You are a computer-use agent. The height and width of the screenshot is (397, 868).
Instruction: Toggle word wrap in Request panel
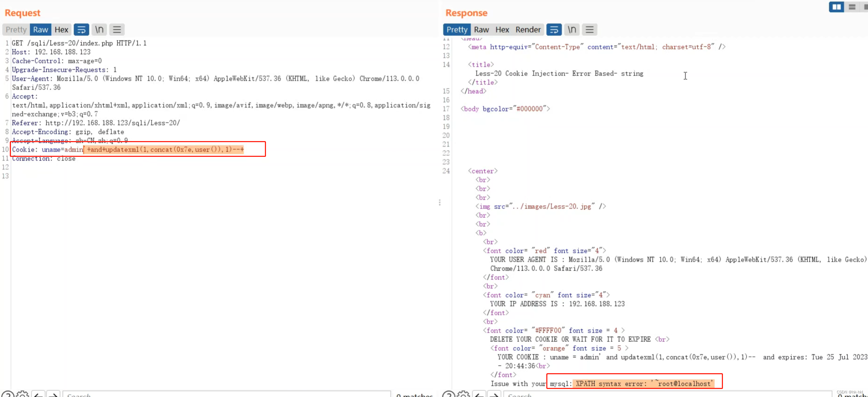[x=81, y=30]
